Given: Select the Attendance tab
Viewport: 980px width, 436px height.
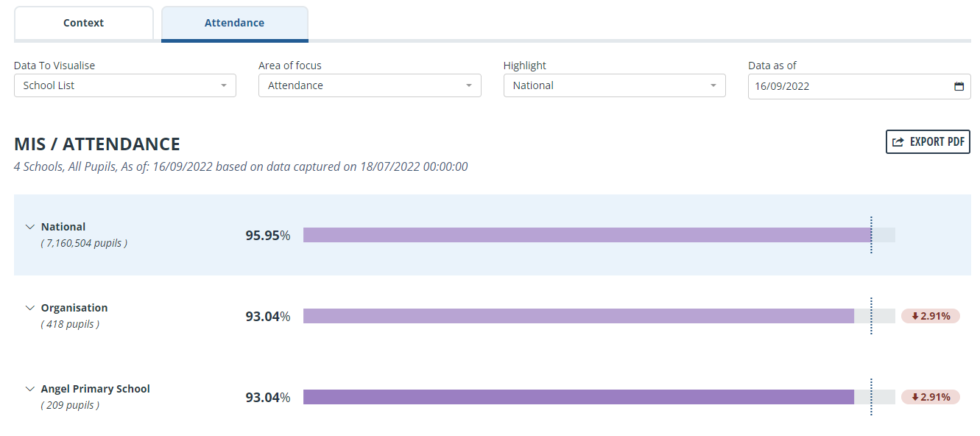Looking at the screenshot, I should click(235, 24).
